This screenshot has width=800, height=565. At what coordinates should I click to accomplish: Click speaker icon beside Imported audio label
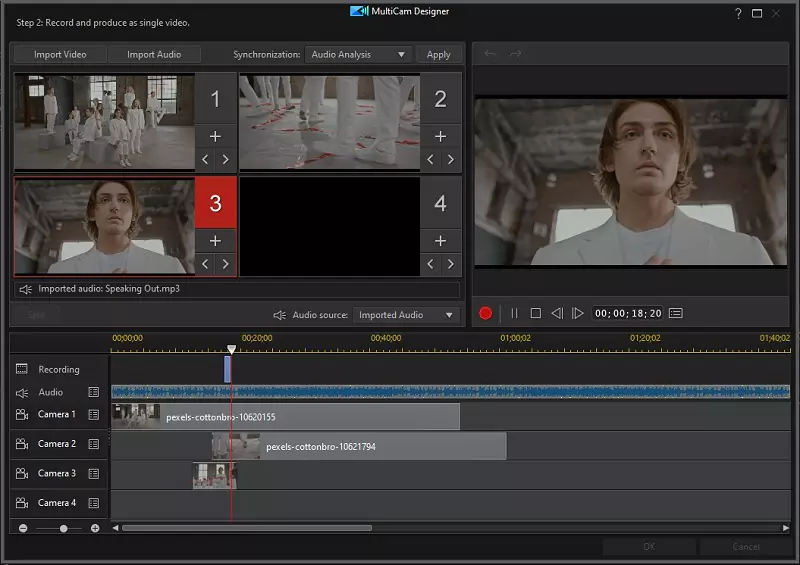(x=26, y=289)
